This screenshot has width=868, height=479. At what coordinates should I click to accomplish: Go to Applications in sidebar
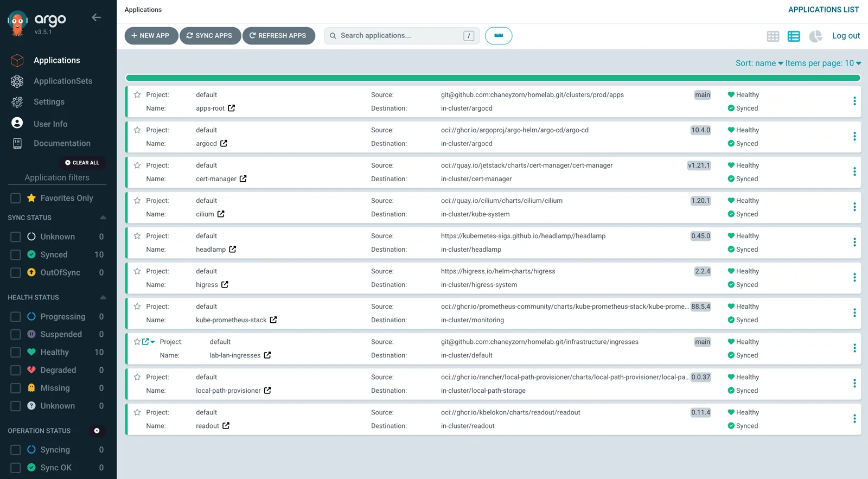pyautogui.click(x=56, y=60)
